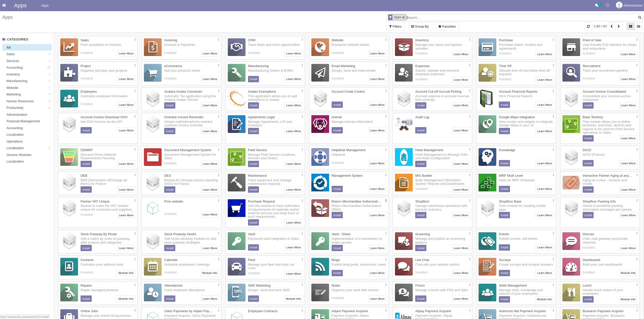The image size is (644, 319).
Task: Click Learn More for Discuss
Action: tap(628, 248)
